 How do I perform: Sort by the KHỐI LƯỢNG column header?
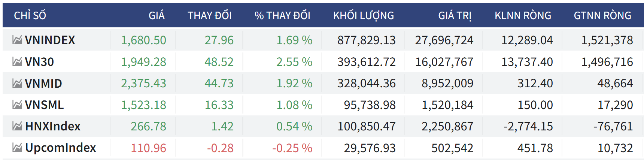364,15
